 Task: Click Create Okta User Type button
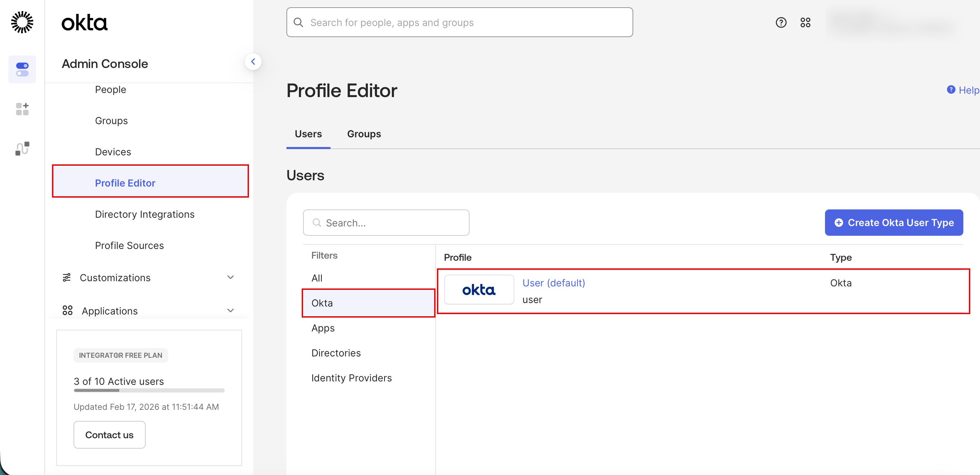coord(894,223)
